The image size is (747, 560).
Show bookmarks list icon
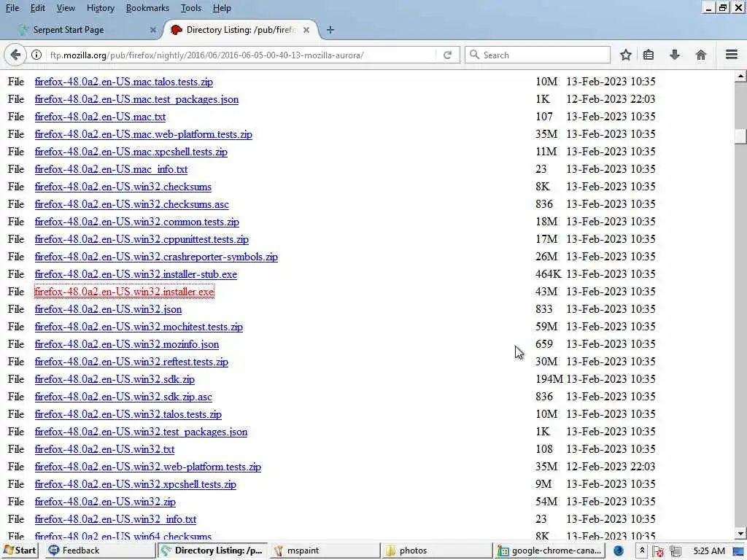point(649,55)
